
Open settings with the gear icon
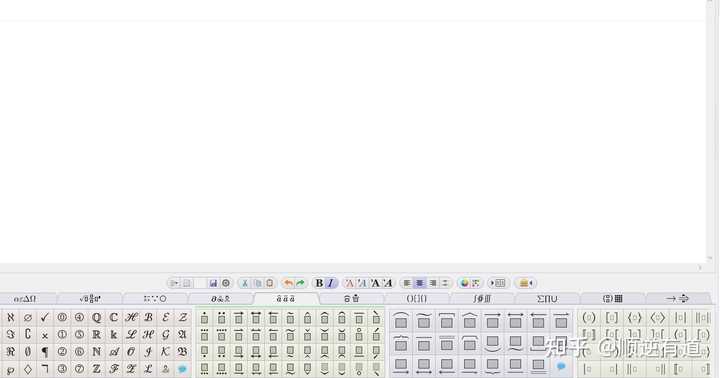pyautogui.click(x=226, y=283)
